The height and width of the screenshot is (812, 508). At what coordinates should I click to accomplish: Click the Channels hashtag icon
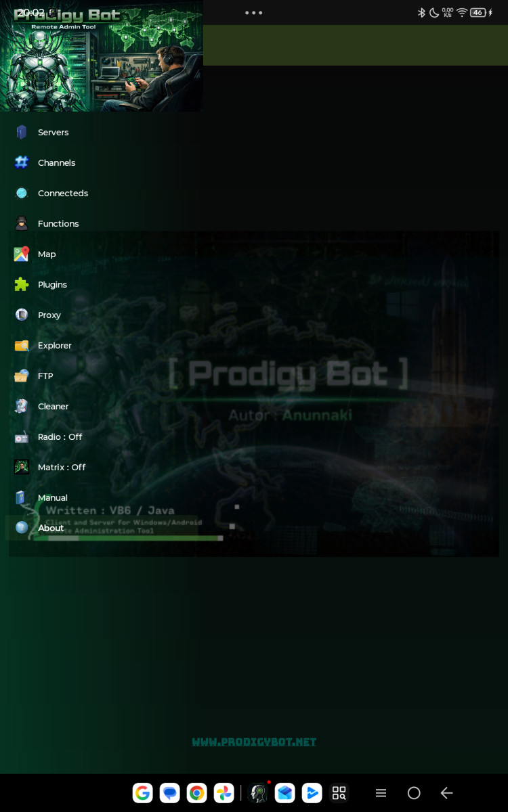[22, 162]
